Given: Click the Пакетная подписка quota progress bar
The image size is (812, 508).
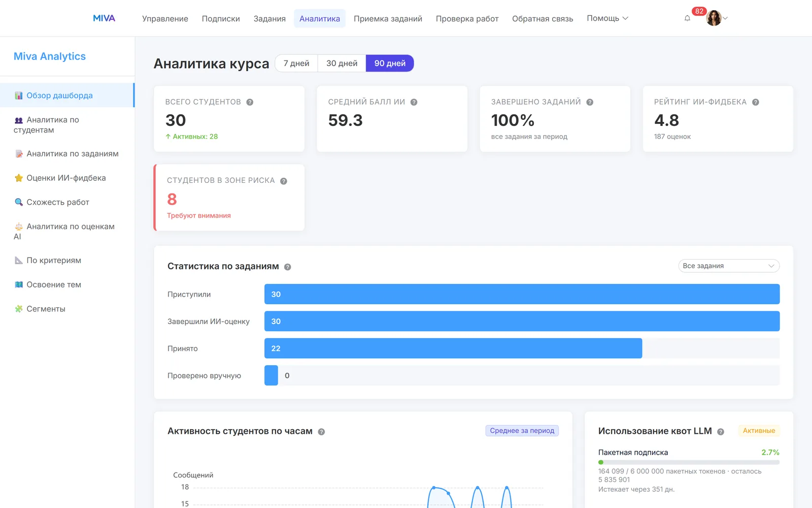Looking at the screenshot, I should [x=689, y=462].
